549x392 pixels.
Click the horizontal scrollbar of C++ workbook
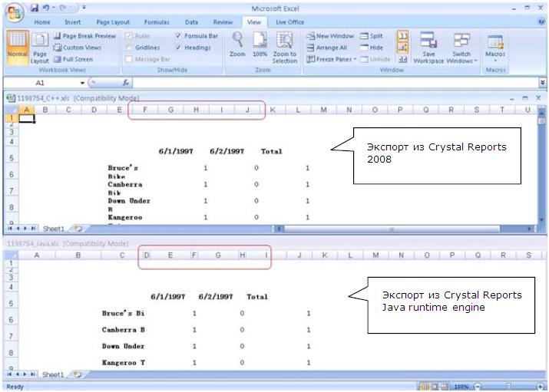(x=392, y=229)
